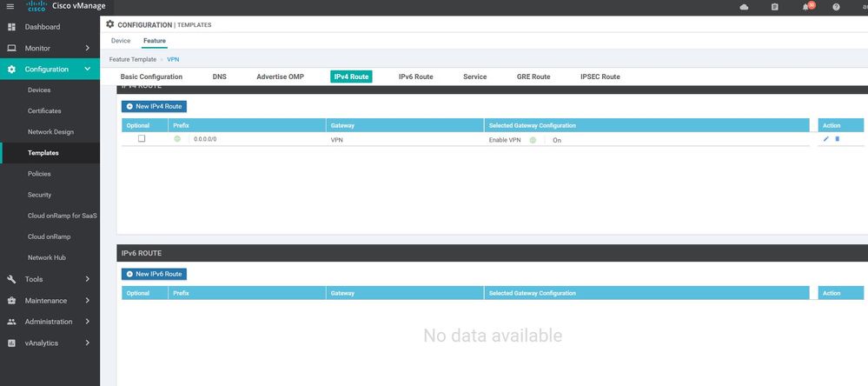Screen dimensions: 868x386
Task: Open the hamburger menu icon
Action: (10, 7)
